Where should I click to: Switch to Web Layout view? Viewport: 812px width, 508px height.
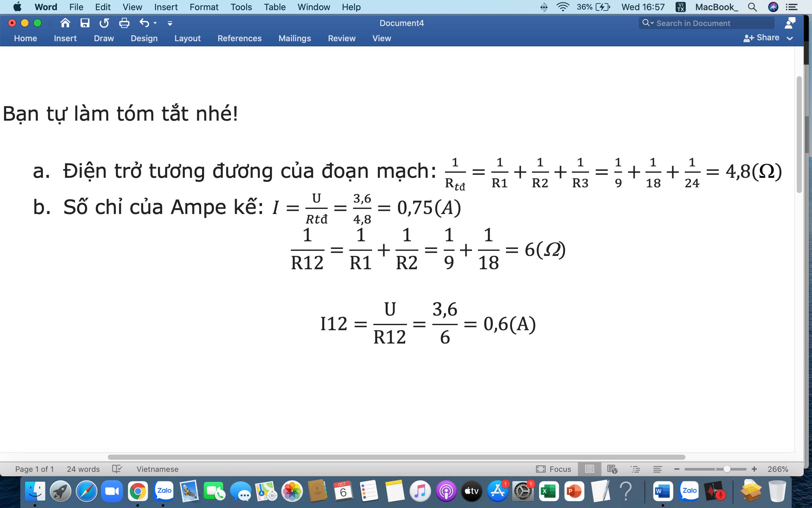tap(612, 469)
